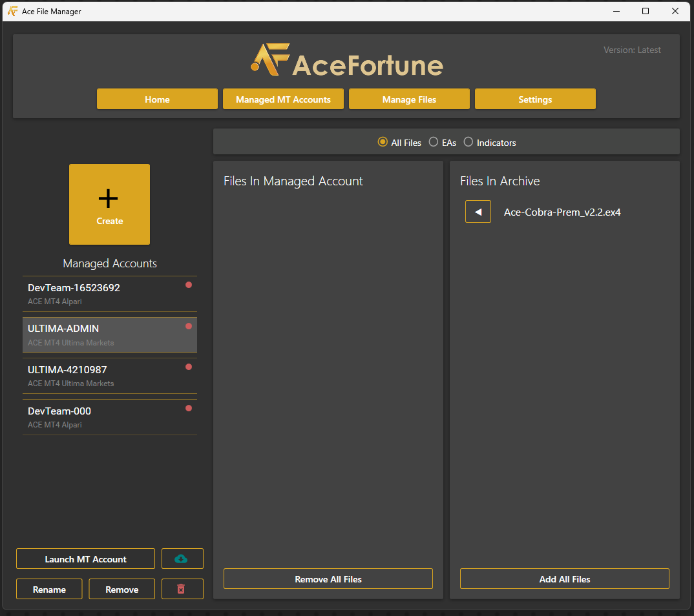Viewport: 694px width, 616px height.
Task: Minimize the Ace File Manager window
Action: click(616, 11)
